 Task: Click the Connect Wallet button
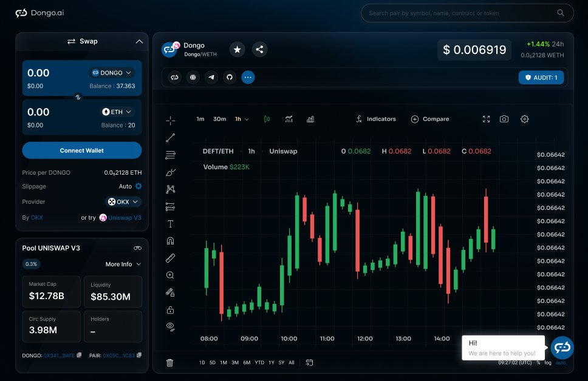point(82,150)
